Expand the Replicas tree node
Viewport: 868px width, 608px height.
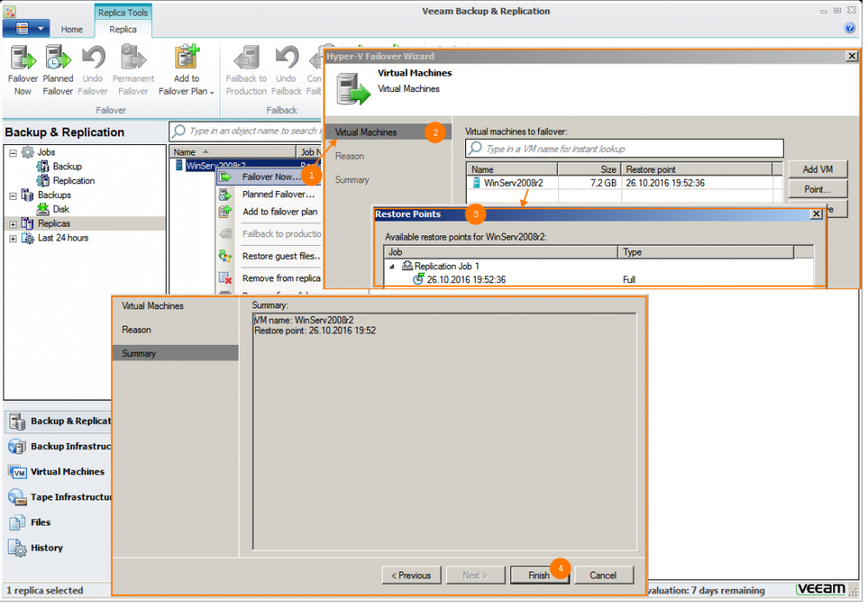click(x=13, y=224)
